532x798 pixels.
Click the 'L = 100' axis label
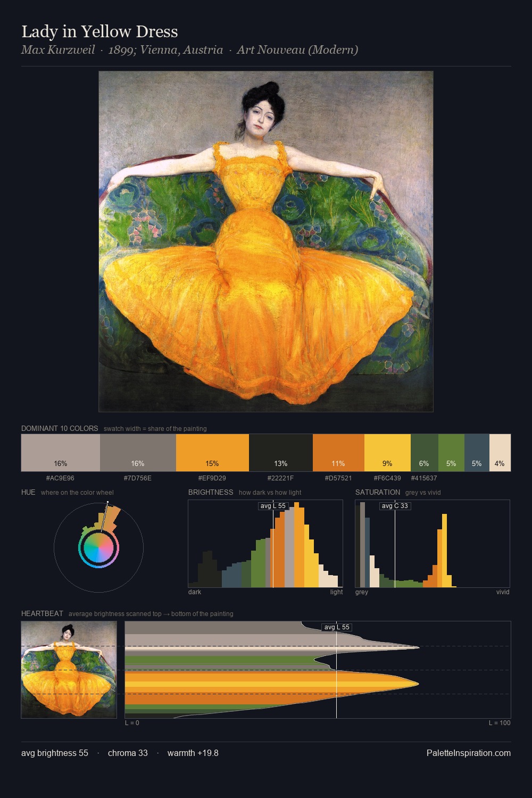coord(500,722)
